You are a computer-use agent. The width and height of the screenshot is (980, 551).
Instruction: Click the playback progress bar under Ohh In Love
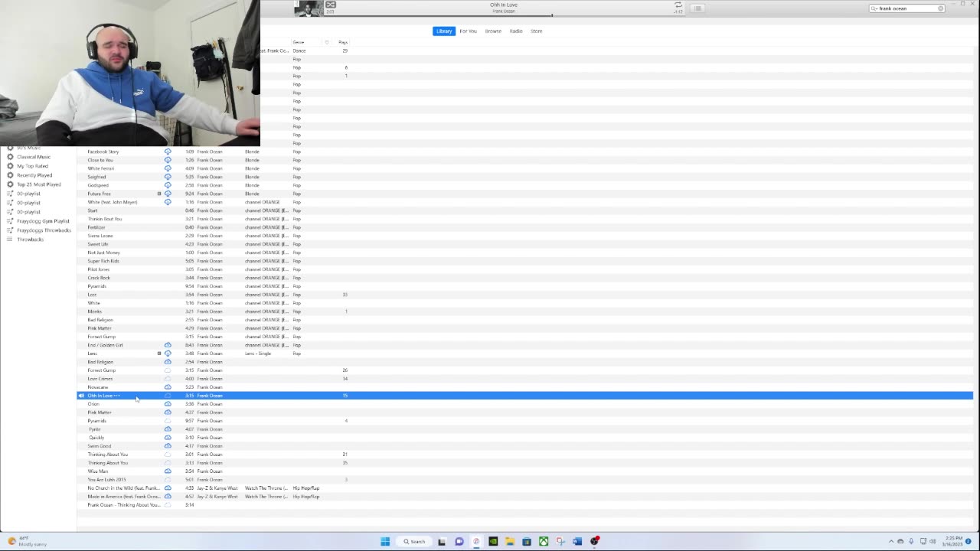point(505,15)
